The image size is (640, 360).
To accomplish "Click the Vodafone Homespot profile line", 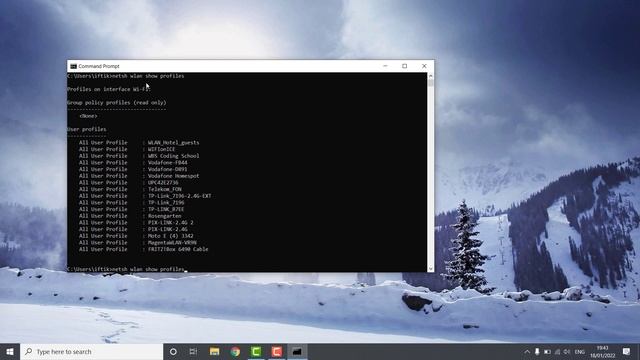I will [139, 176].
